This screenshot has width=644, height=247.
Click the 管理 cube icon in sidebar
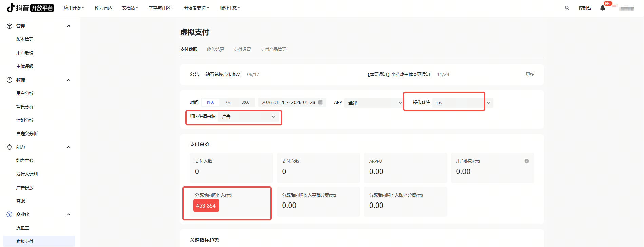click(10, 26)
